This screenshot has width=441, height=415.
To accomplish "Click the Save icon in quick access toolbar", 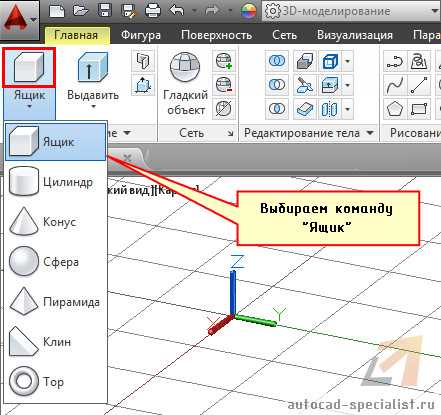I will coord(104,10).
